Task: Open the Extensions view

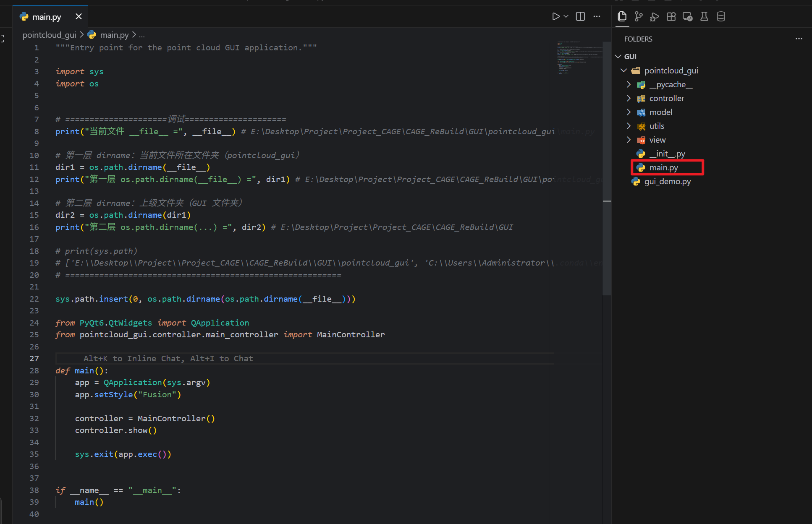Action: tap(671, 16)
